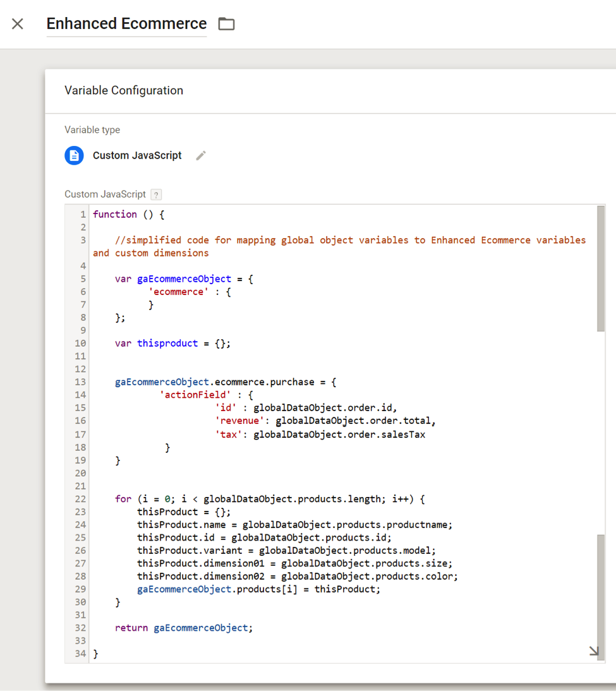The image size is (616, 691).
Task: Click 'return gaEcommerceObject;' line
Action: [184, 628]
